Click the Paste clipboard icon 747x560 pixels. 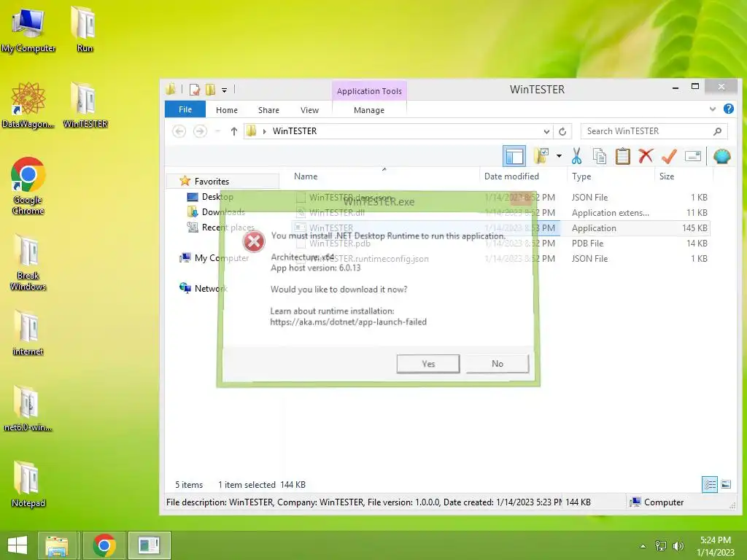coord(623,156)
